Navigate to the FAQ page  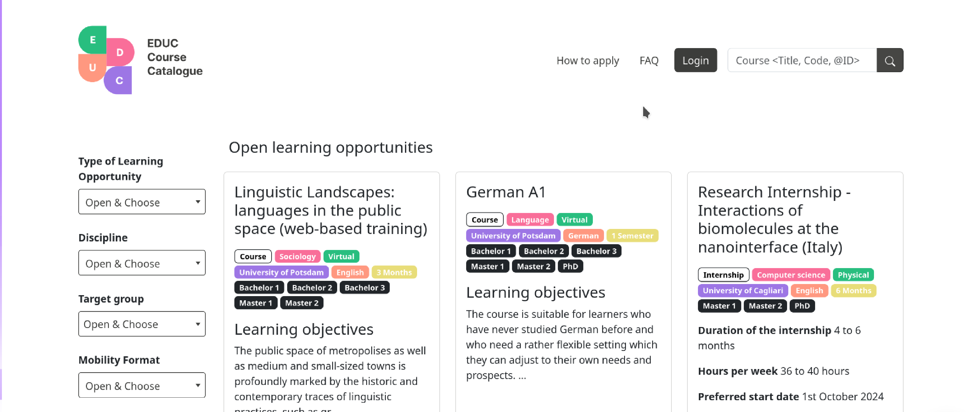pyautogui.click(x=649, y=60)
